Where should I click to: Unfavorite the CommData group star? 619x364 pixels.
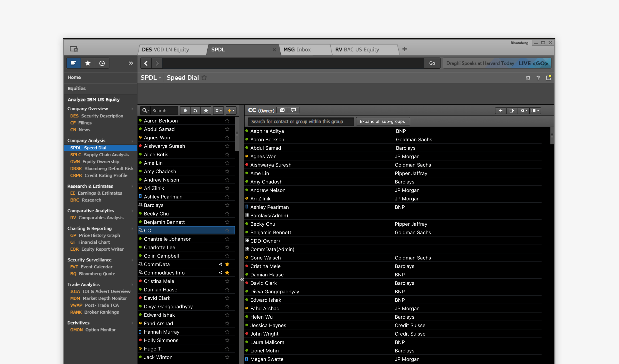(227, 264)
